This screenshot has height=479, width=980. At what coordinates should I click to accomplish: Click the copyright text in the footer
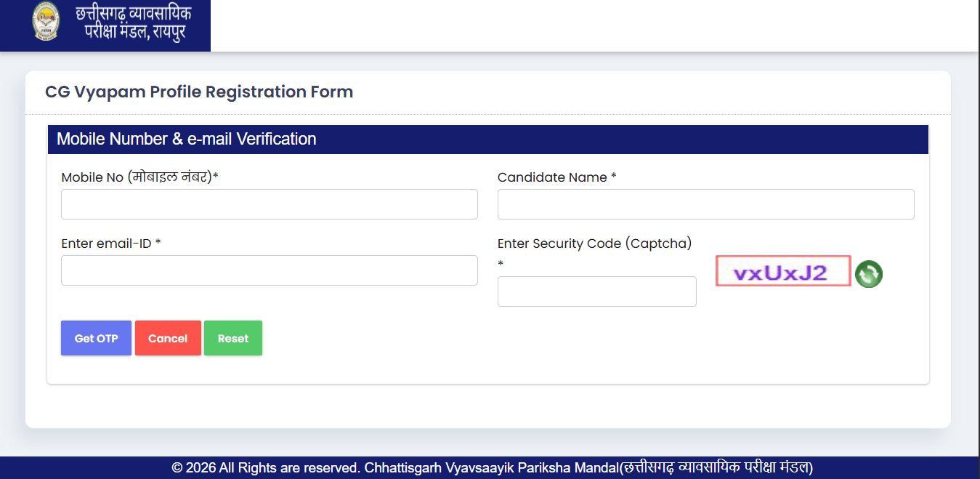point(490,468)
